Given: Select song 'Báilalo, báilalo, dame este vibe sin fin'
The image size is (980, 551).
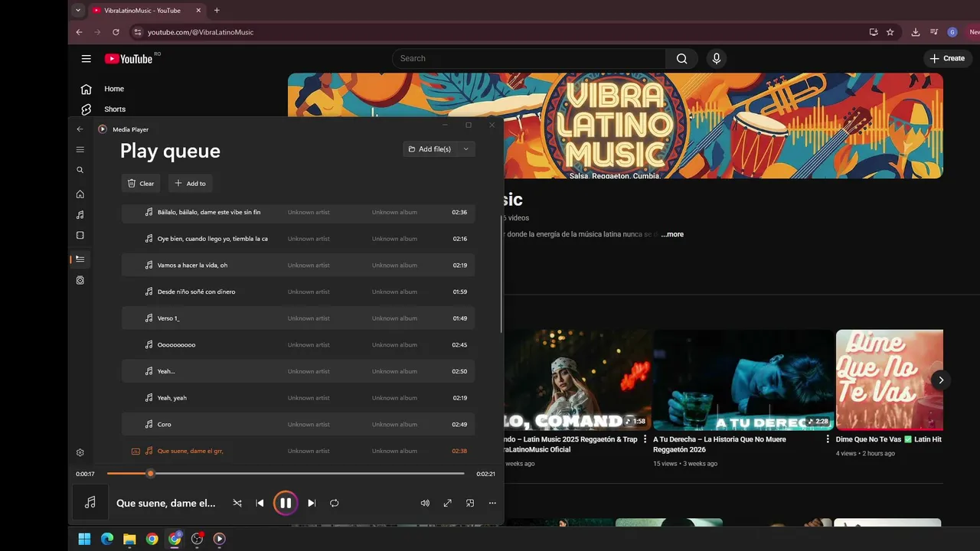Looking at the screenshot, I should tap(298, 212).
